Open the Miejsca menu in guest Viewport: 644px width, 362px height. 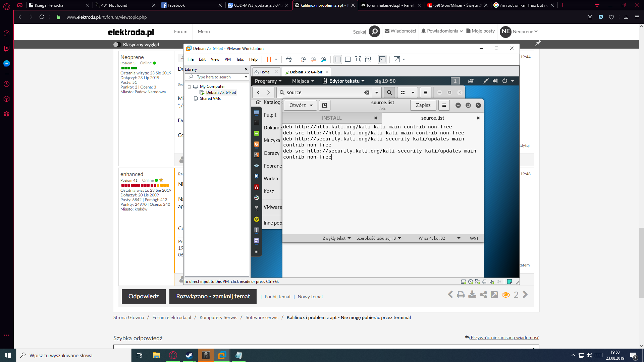tap(303, 81)
